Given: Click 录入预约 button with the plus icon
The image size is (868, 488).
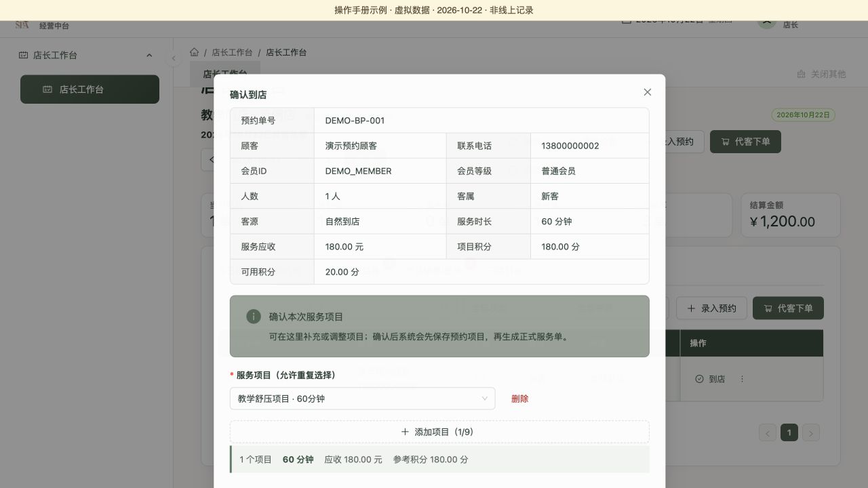Looking at the screenshot, I should point(711,308).
